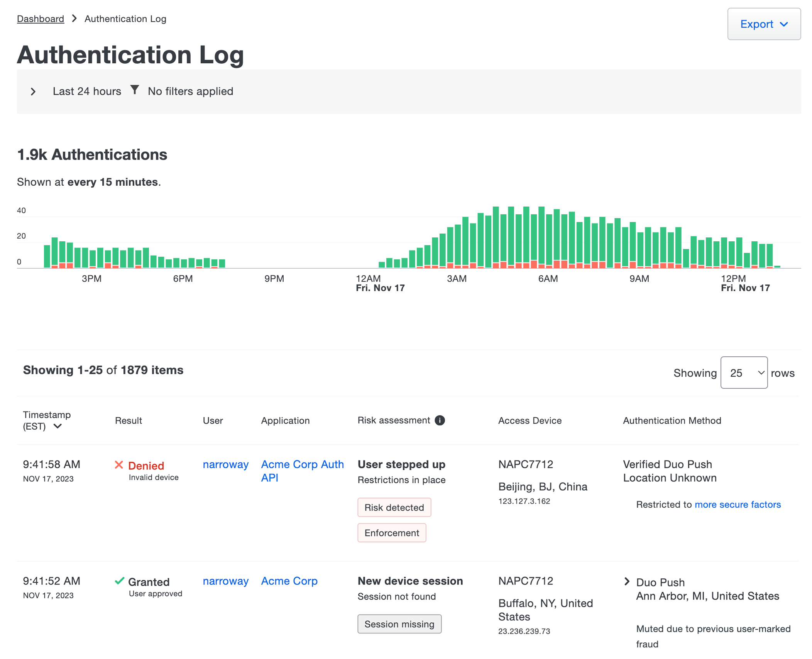Click the IP address 123.127.3.162

524,501
